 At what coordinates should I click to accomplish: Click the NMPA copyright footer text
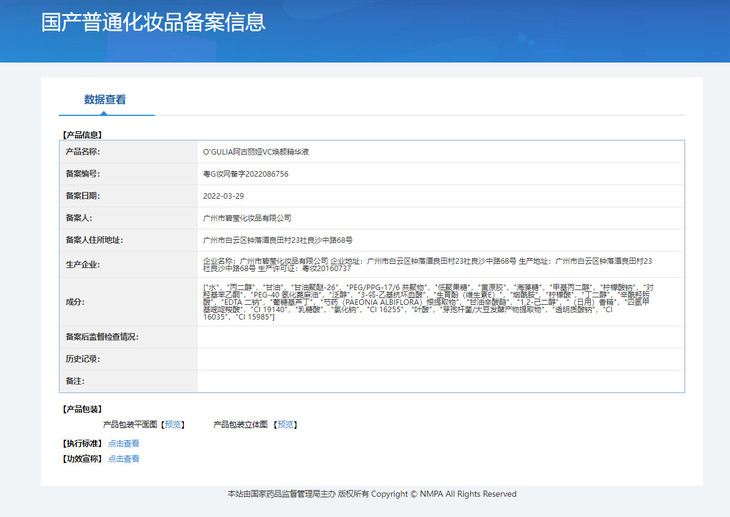pyautogui.click(x=372, y=494)
